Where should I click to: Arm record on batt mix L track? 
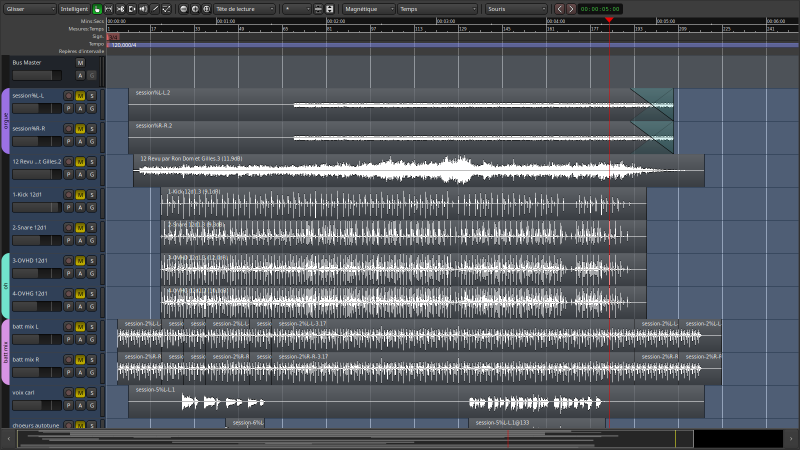click(68, 327)
